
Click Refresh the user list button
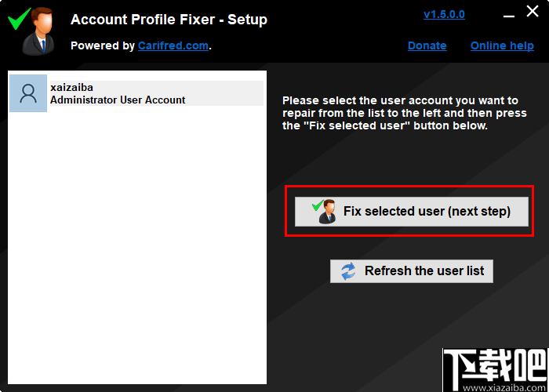pyautogui.click(x=412, y=271)
